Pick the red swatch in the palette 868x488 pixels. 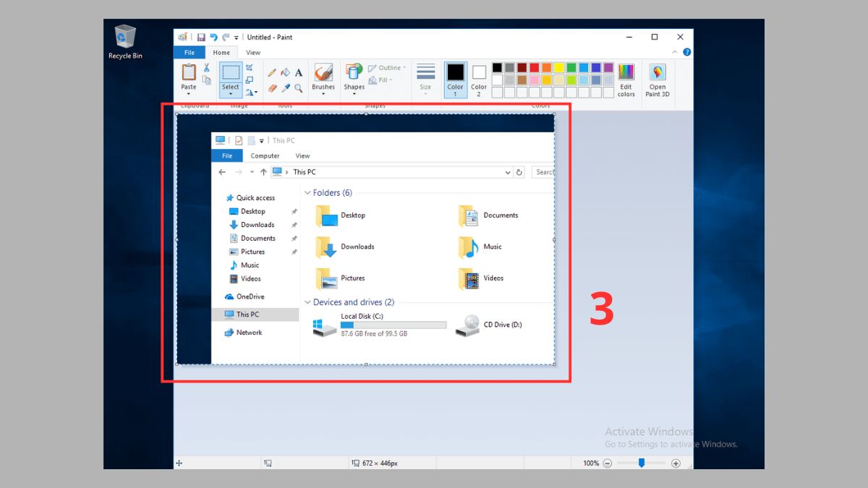pos(534,68)
